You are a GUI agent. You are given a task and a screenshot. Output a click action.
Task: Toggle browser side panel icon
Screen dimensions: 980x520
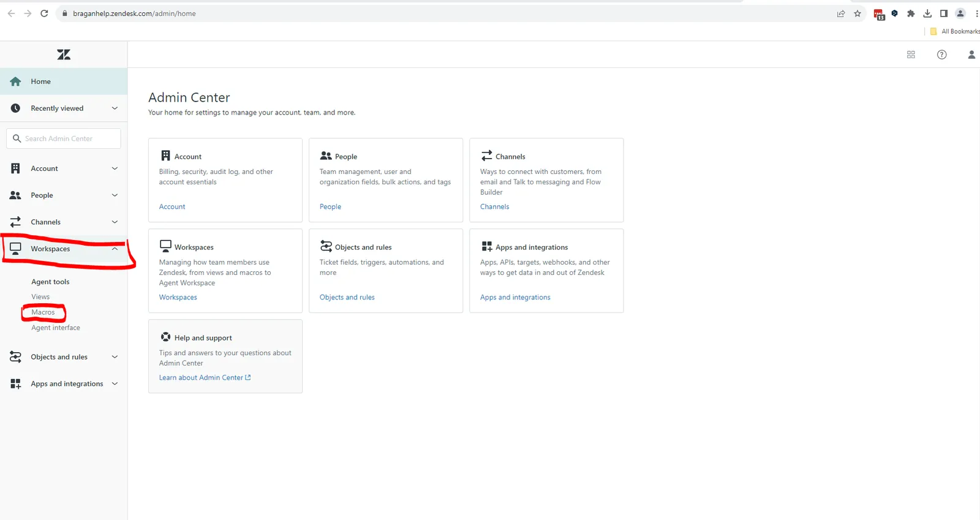click(944, 13)
